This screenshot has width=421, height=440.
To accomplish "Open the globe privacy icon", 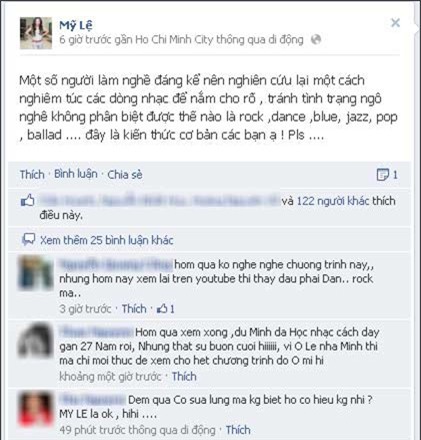I will tap(316, 39).
